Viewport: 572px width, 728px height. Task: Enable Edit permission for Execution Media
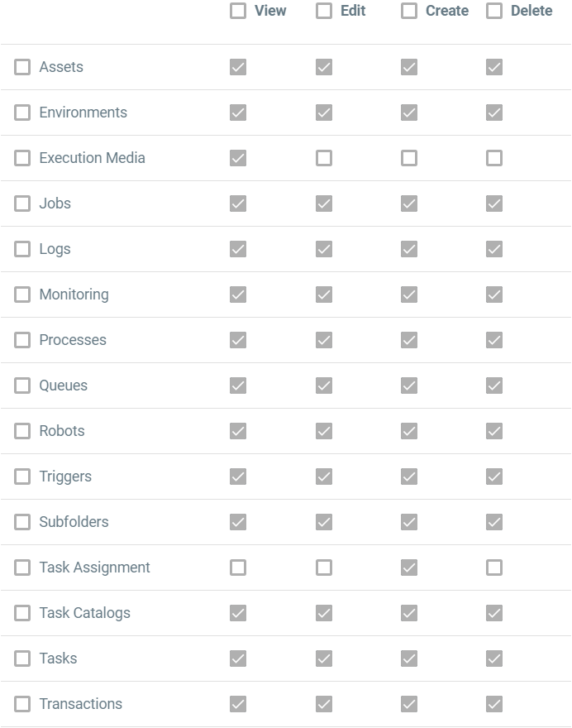324,158
